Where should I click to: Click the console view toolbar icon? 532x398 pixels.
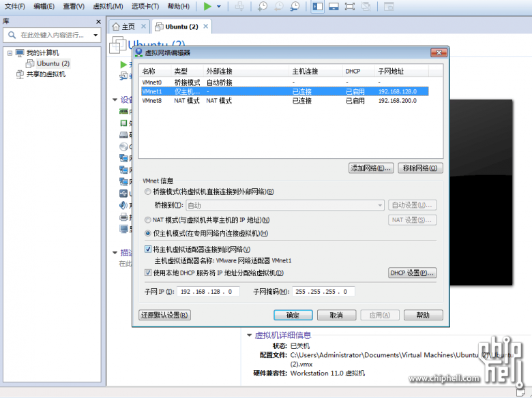click(x=389, y=6)
